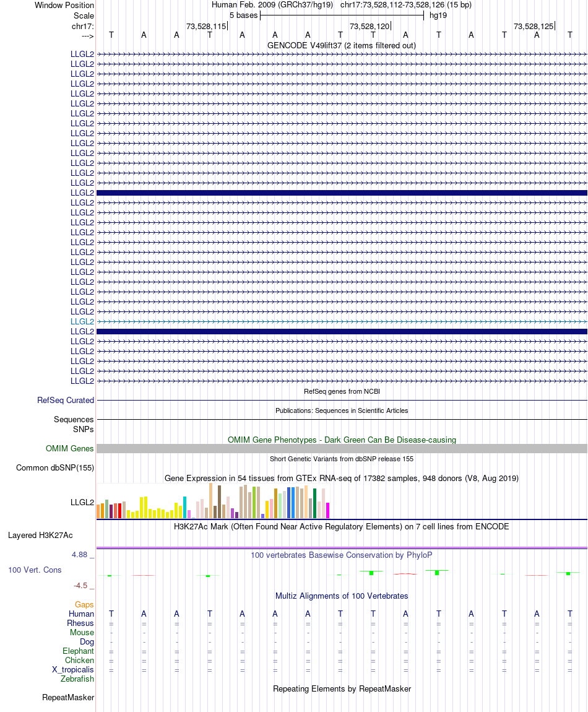Open Gene Expression in 54 tissues GTEx title
This screenshot has width=588, height=712.
pos(342,478)
